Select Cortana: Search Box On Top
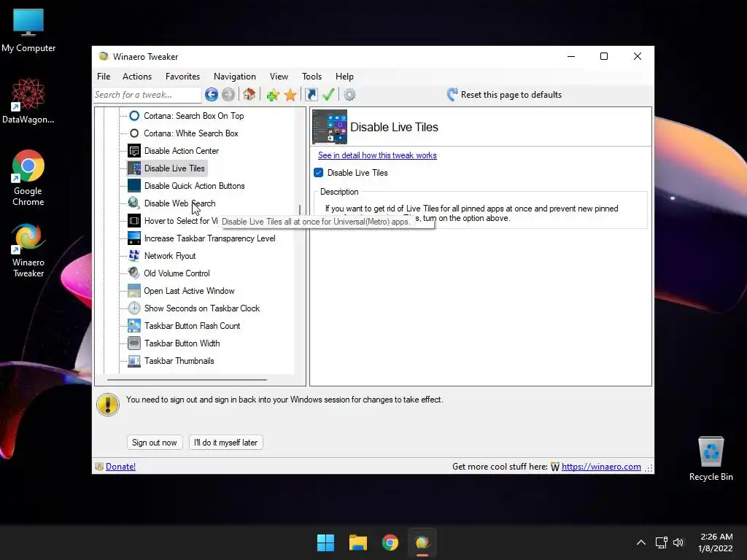Viewport: 747px width, 560px height. point(194,116)
